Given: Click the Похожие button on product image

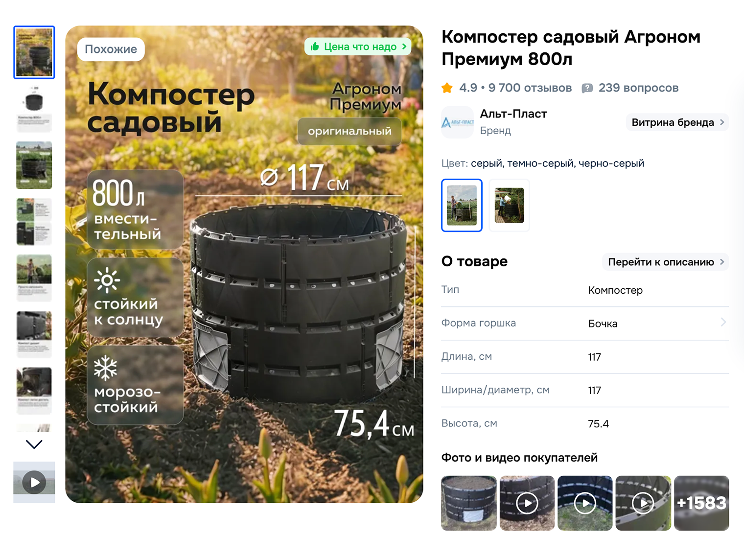Looking at the screenshot, I should click(111, 49).
